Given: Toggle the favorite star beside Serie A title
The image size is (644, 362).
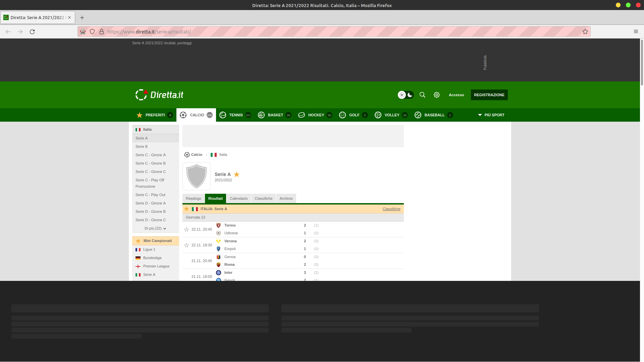Looking at the screenshot, I should tap(236, 174).
